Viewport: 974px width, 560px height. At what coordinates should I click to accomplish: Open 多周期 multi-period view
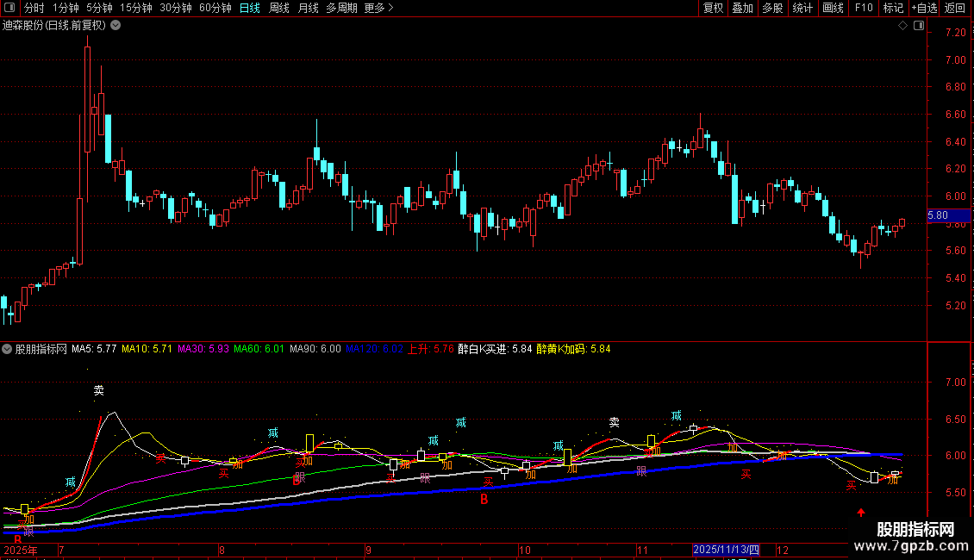click(341, 8)
